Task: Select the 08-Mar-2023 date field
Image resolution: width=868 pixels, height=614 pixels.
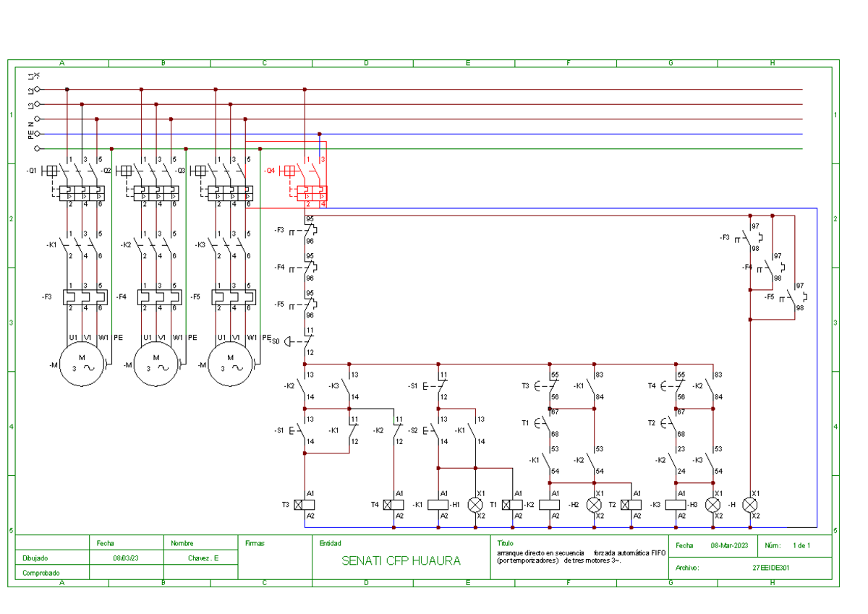Action: 729,546
